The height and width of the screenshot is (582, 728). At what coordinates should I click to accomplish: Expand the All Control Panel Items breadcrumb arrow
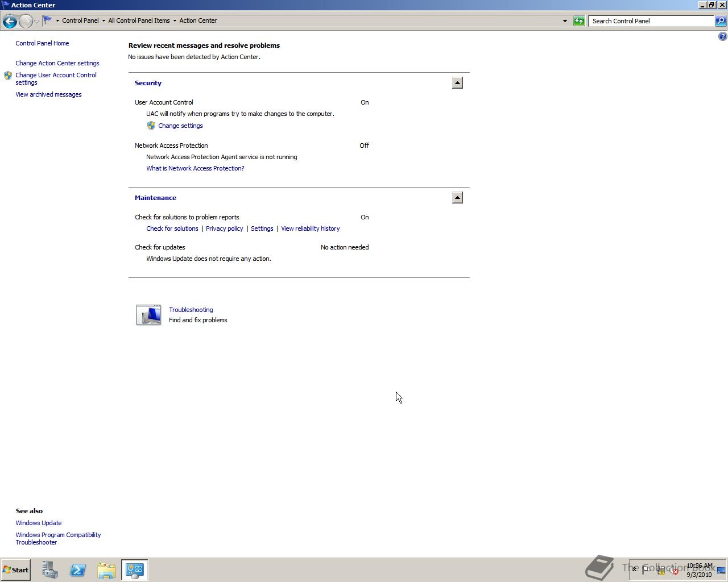(x=175, y=20)
